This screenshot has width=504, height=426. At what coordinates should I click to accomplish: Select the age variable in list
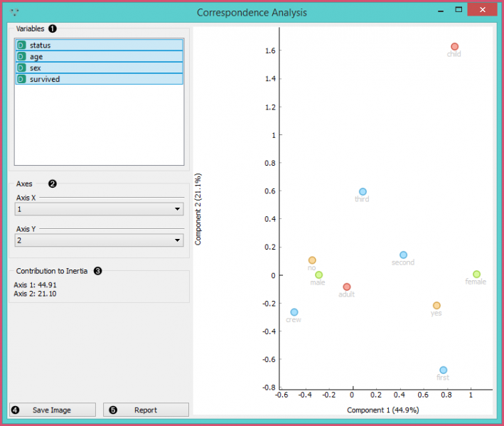99,56
